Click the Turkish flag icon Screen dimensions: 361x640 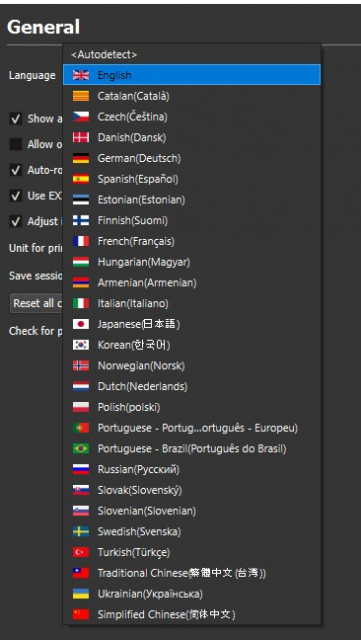(81, 552)
